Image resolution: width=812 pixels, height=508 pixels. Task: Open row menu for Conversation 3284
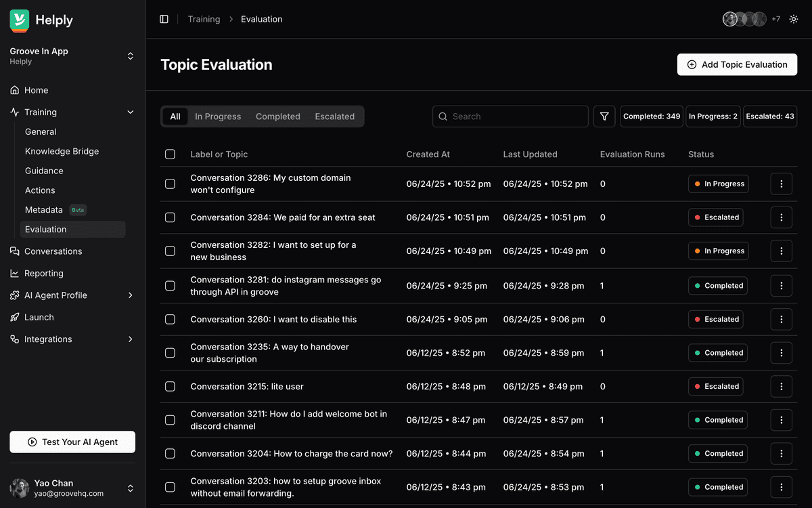[782, 217]
